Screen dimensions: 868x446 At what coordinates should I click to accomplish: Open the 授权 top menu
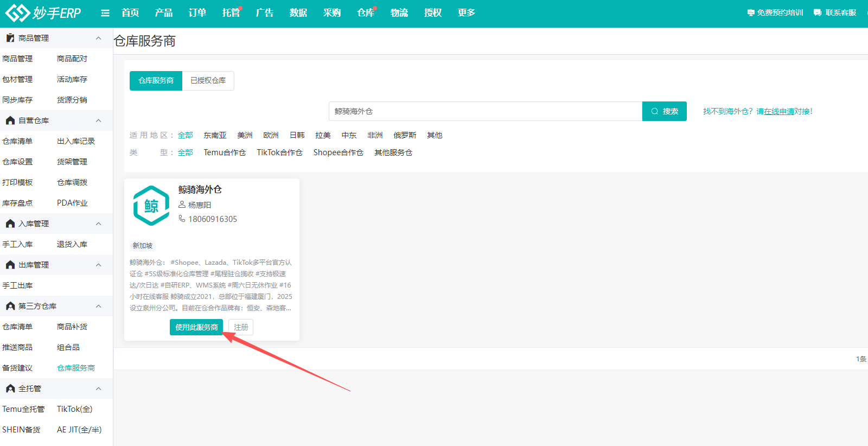tap(433, 13)
